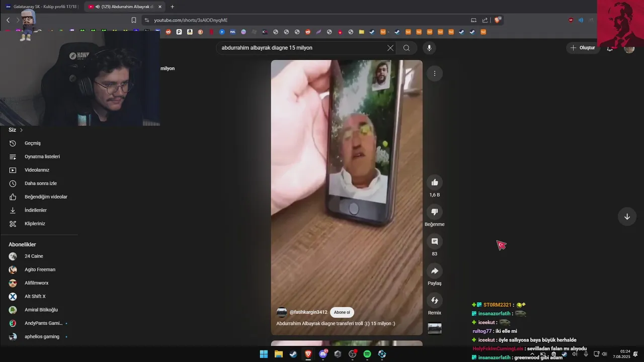This screenshot has height=362, width=644.
Task: Dislike the short via Beğenme thumbs-down
Action: point(435,212)
